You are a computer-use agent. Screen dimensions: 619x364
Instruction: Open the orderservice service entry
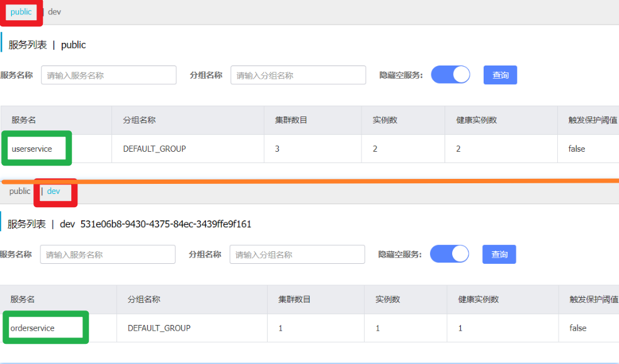33,328
